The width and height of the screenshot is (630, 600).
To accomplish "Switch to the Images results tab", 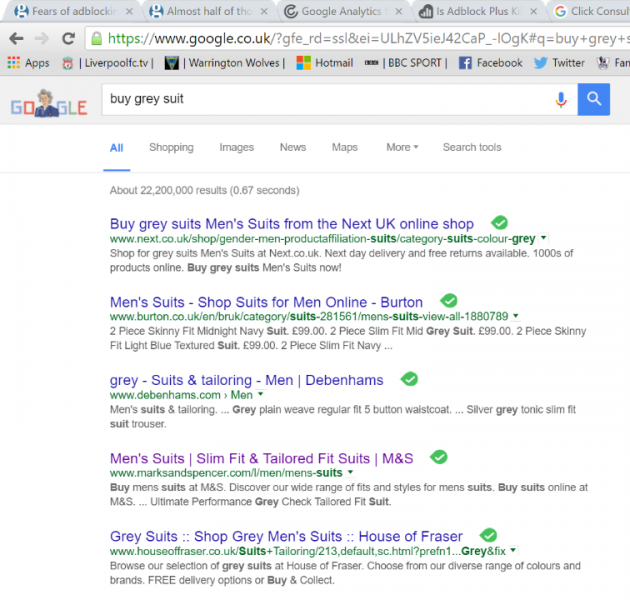I will pos(237,147).
